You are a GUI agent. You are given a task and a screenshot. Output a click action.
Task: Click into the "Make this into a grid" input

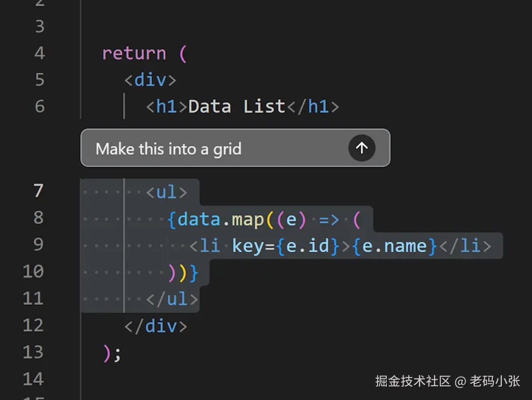pos(213,149)
